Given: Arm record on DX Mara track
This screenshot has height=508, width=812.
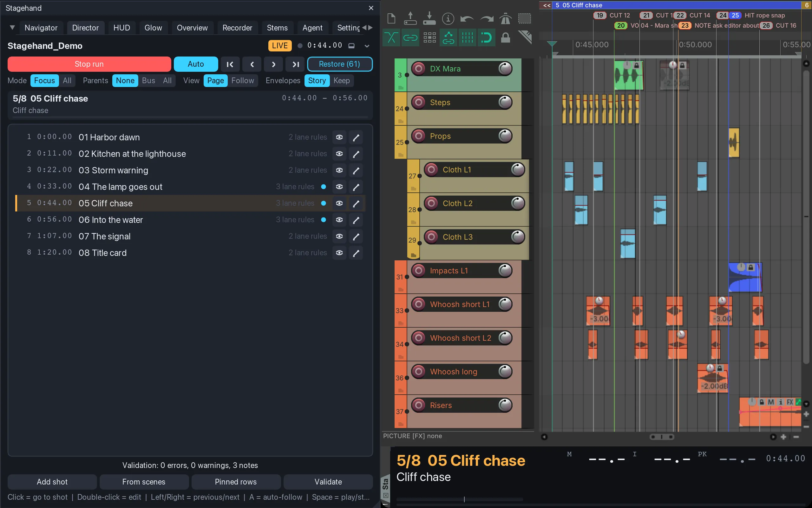Looking at the screenshot, I should tap(418, 69).
